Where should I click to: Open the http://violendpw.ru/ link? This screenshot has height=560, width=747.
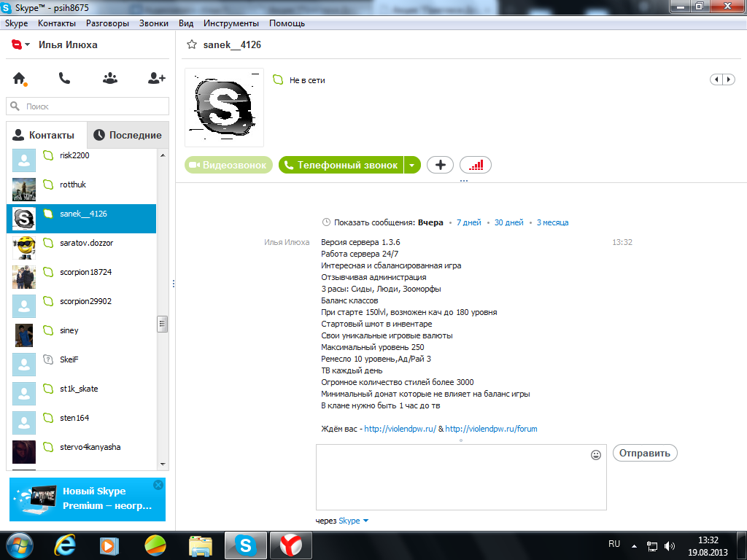pyautogui.click(x=400, y=429)
